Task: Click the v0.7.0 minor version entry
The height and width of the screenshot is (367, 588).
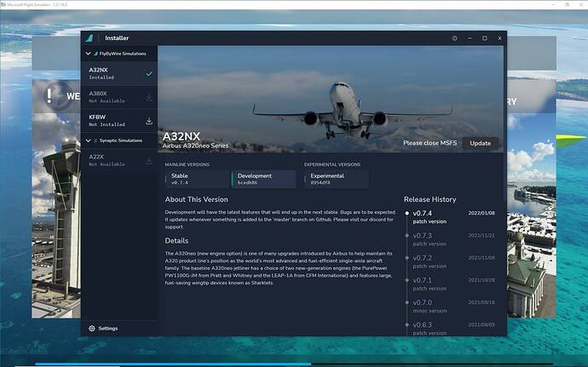Action: coord(424,305)
